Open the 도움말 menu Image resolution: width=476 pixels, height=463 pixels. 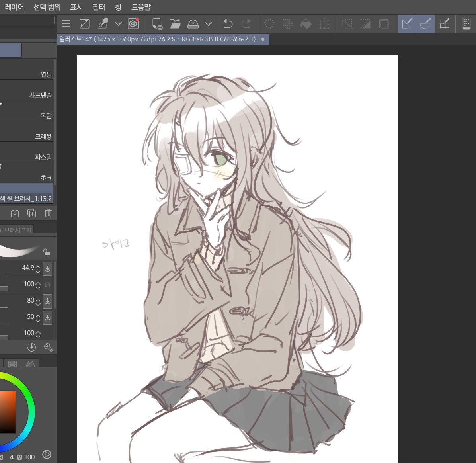[x=141, y=7]
